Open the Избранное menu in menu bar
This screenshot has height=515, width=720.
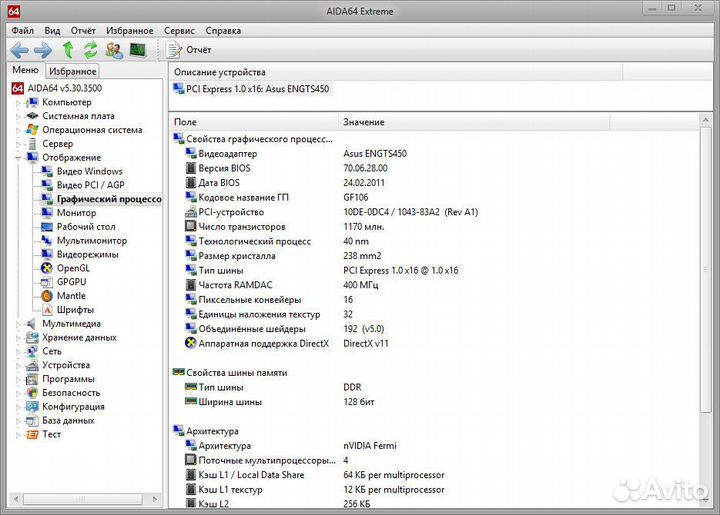pos(130,31)
